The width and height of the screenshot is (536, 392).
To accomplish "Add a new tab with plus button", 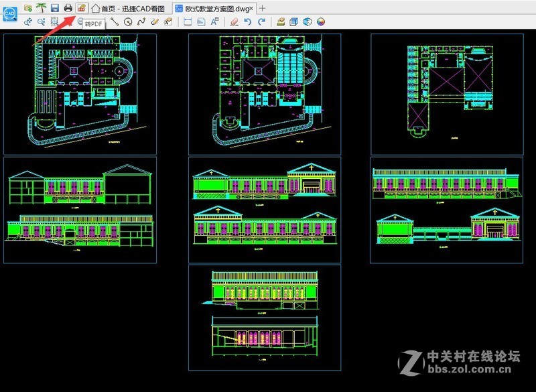I will (x=262, y=8).
